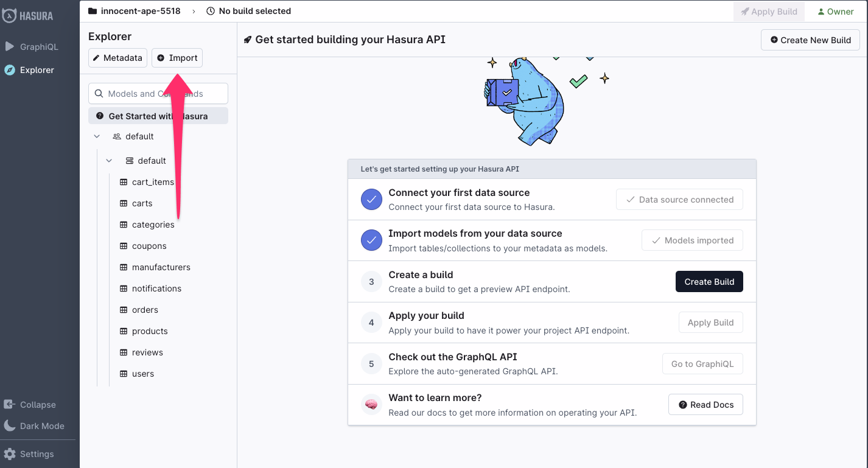
Task: Click the step 3 number badge
Action: (371, 282)
